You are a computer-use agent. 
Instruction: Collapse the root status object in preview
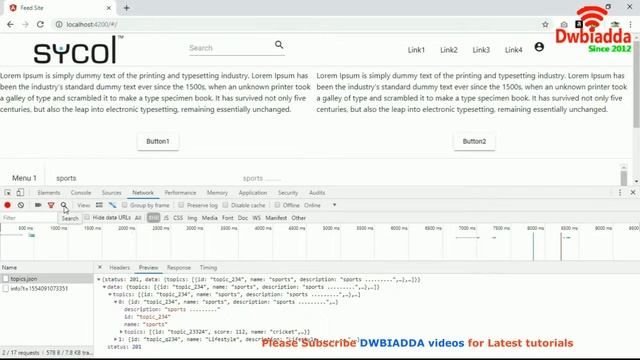coord(99,280)
